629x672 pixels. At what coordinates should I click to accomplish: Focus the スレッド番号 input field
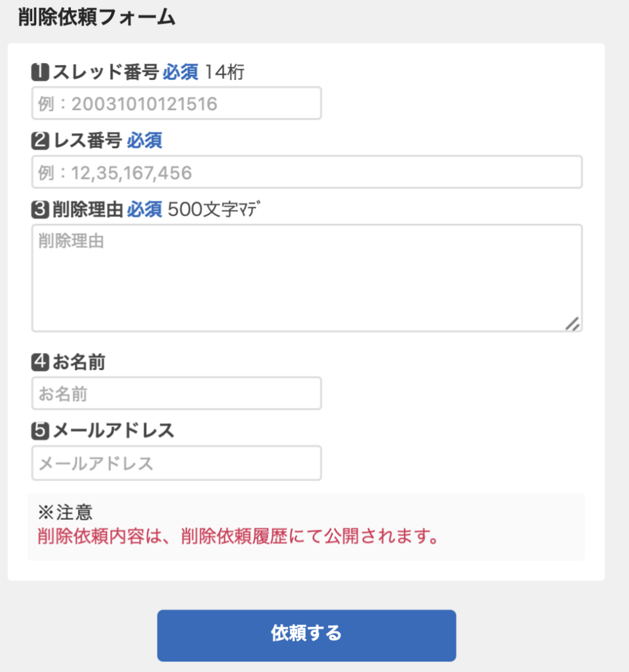(176, 103)
